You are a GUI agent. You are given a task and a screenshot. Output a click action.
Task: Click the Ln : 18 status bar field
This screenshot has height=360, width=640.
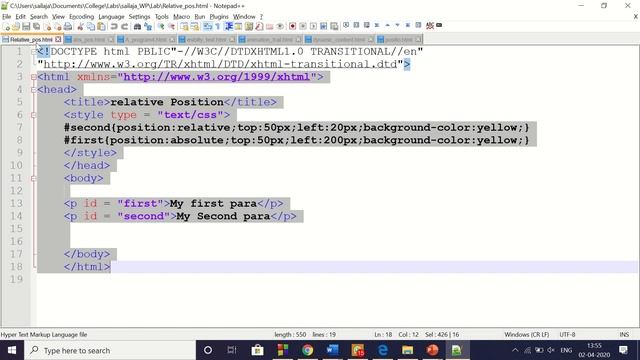383,334
